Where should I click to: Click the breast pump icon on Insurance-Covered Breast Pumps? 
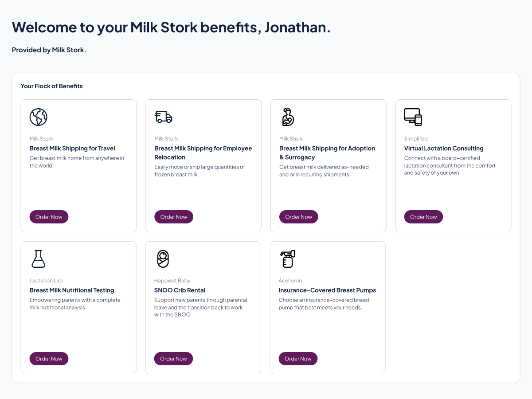click(287, 258)
